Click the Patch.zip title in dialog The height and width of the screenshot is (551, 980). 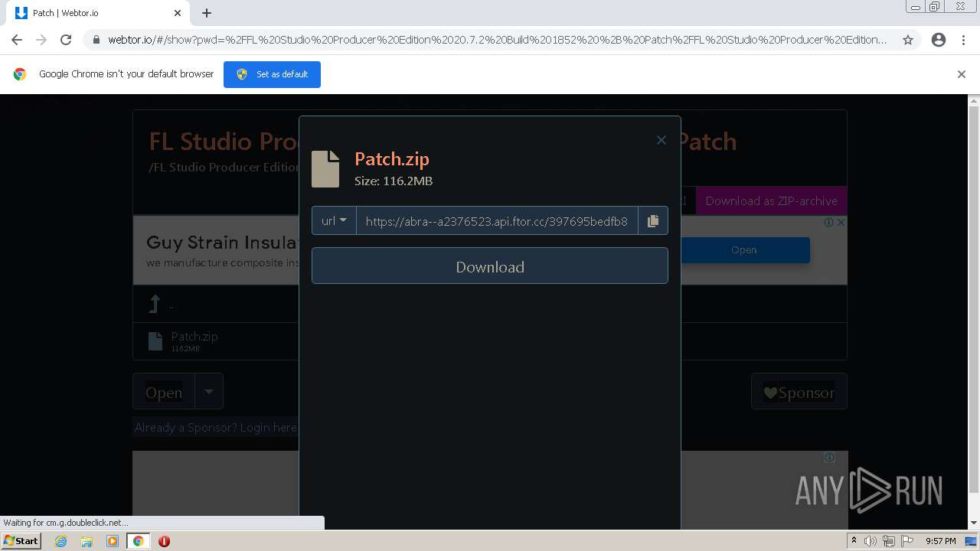391,158
